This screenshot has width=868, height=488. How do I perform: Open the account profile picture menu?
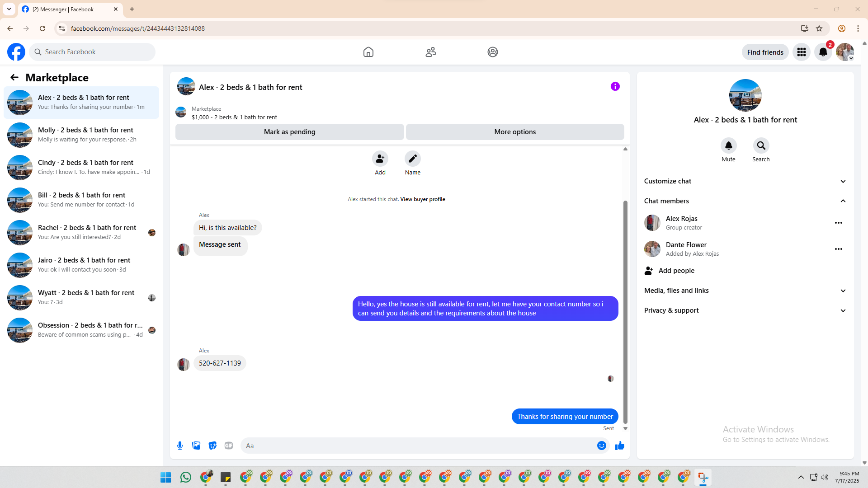click(x=845, y=52)
